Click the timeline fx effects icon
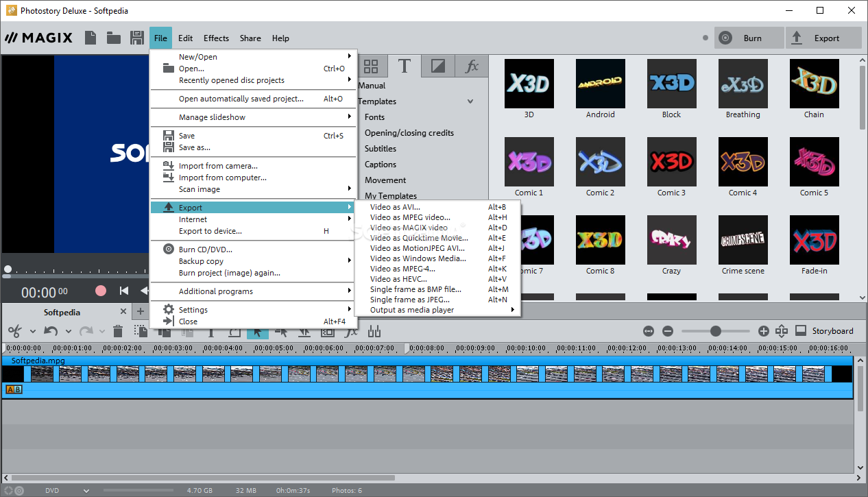 (351, 331)
